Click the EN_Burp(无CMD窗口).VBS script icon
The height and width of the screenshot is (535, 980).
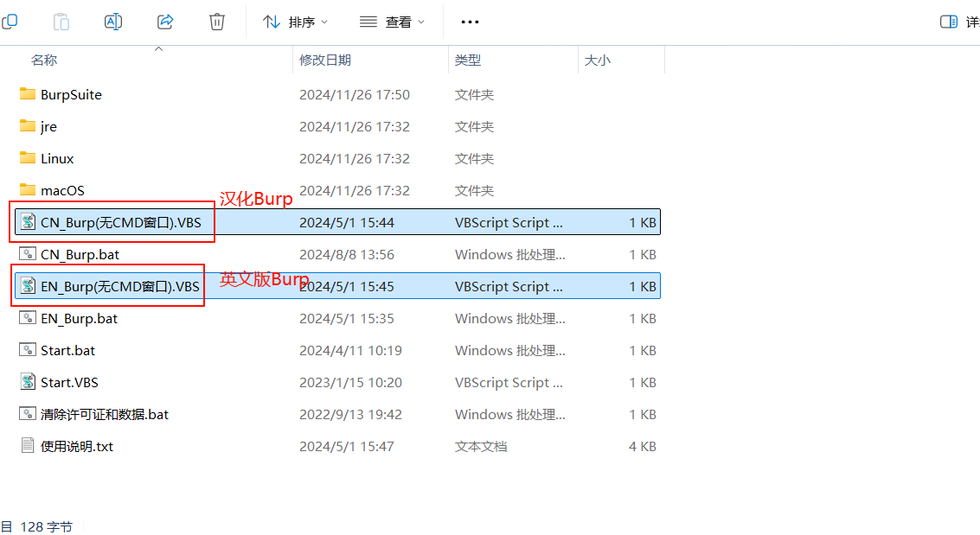tap(28, 286)
